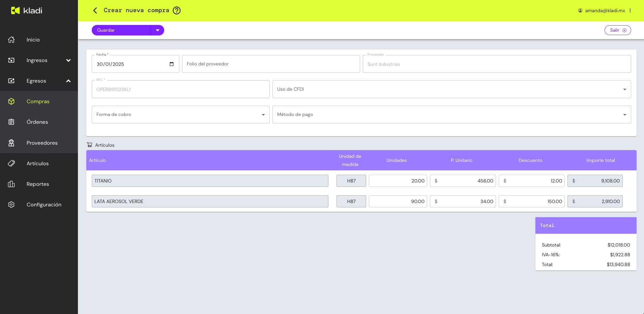
Task: Click LATA AEROSOL VERDE units field 90.00
Action: tap(398, 201)
